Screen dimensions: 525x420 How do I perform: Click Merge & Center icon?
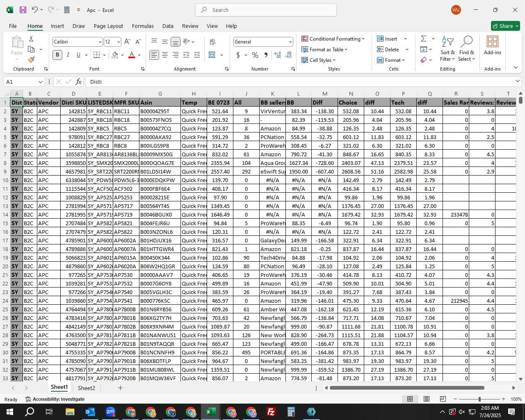click(212, 55)
